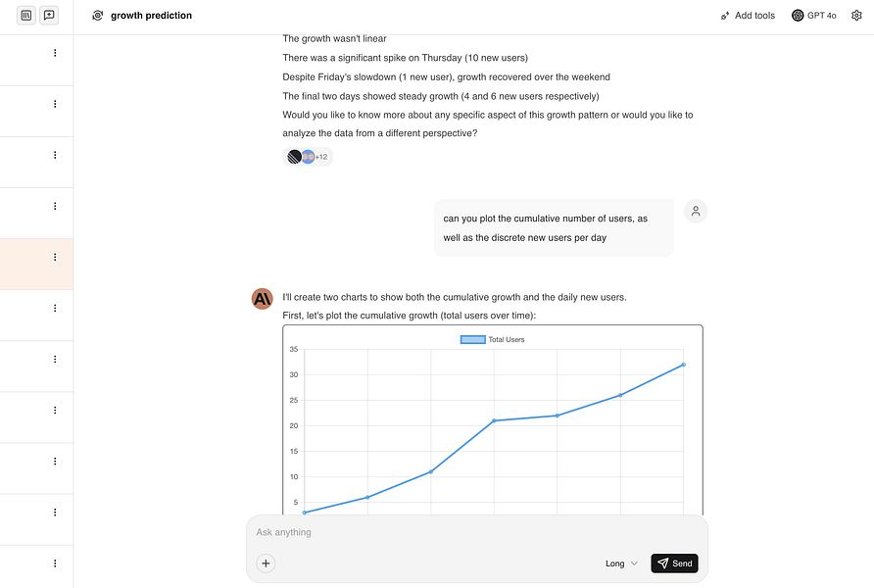Open the first conversation's three-dot menu
The width and height of the screenshot is (874, 588).
[55, 53]
